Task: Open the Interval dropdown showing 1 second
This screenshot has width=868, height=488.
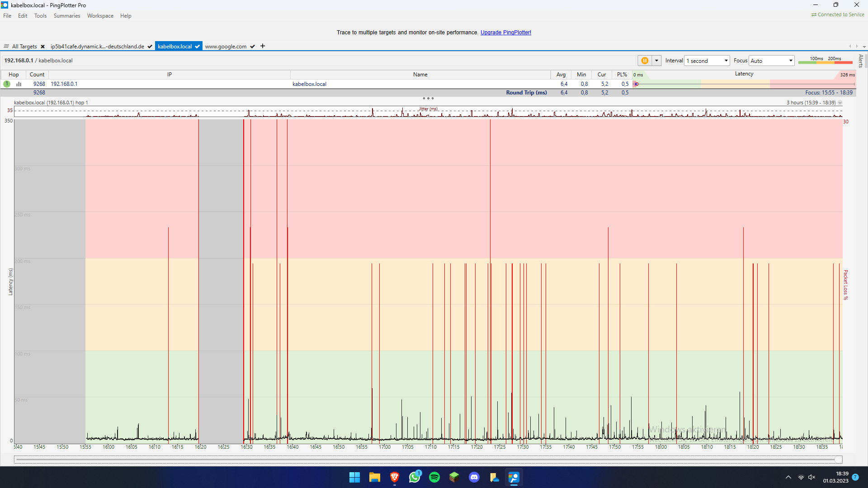Action: point(707,61)
